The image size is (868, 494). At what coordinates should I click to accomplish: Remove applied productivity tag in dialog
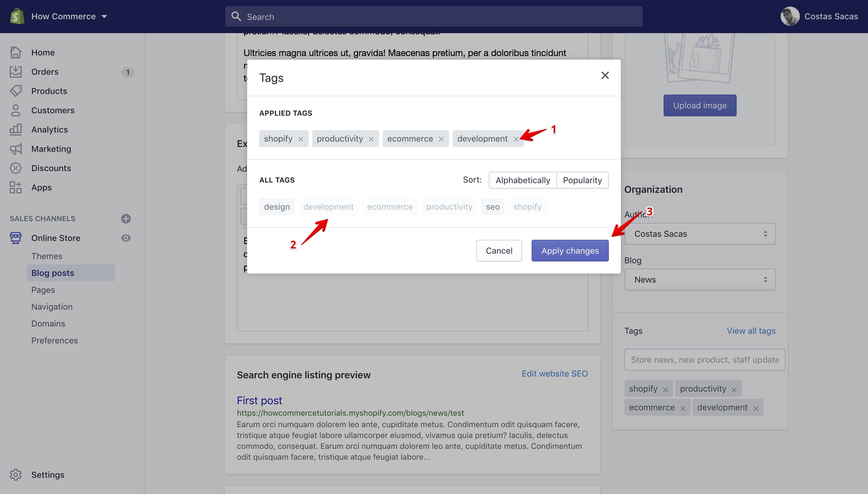pyautogui.click(x=371, y=139)
